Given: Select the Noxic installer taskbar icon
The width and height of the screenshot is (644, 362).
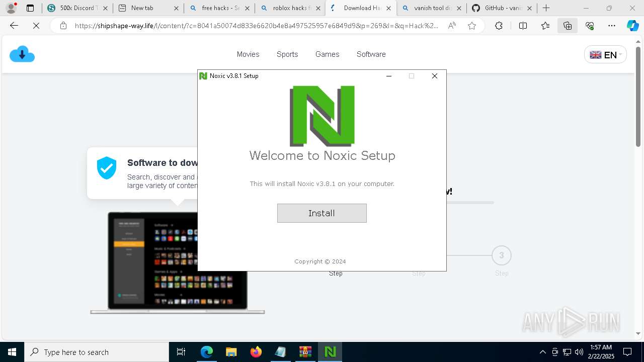Looking at the screenshot, I should click(x=330, y=352).
